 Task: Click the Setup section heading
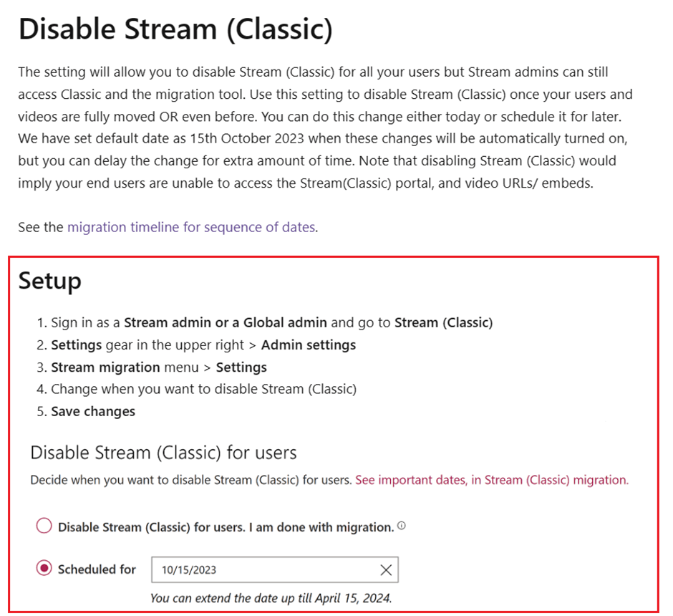coord(49,281)
